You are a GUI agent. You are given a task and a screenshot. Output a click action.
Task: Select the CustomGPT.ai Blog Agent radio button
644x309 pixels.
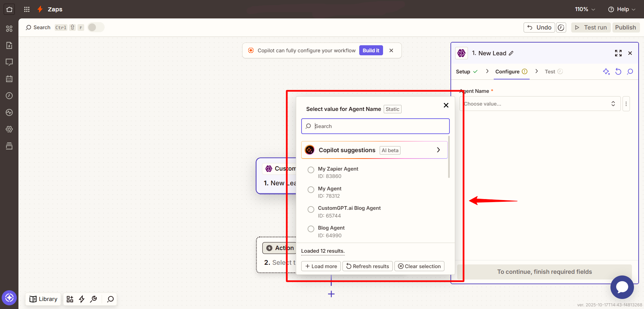(311, 209)
